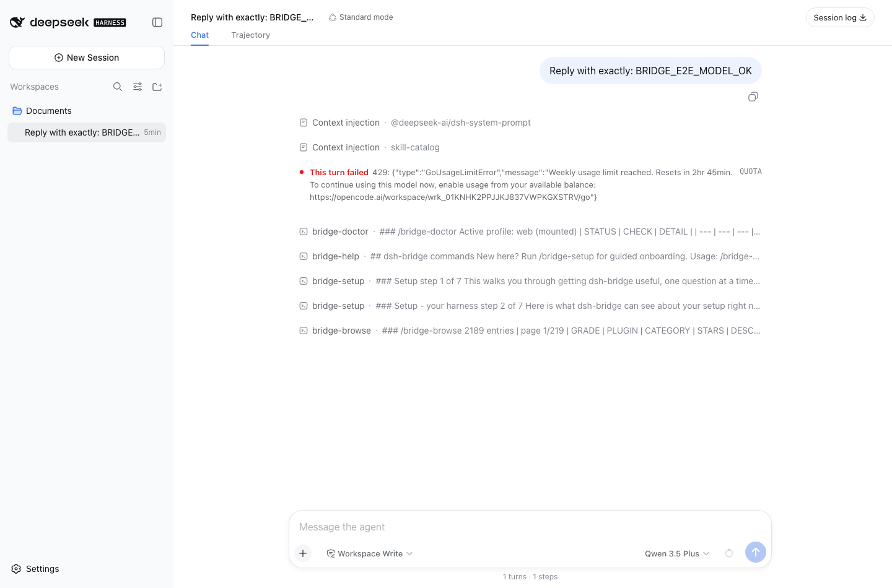The image size is (892, 588).
Task: Open the Settings entry in the sidebar
Action: click(x=35, y=569)
